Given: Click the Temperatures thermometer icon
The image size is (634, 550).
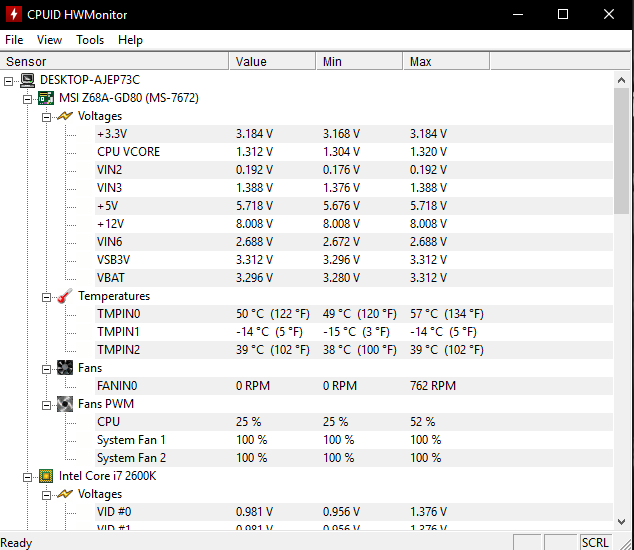Looking at the screenshot, I should (65, 296).
